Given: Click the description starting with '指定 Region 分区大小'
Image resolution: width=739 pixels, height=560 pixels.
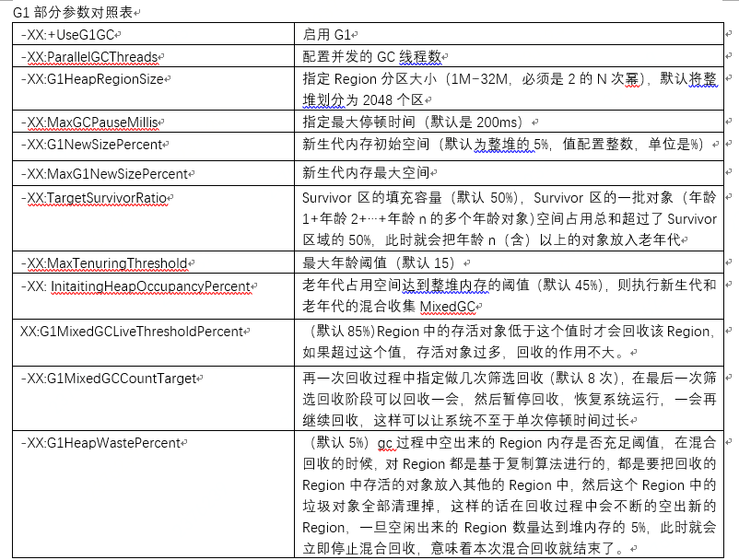Looking at the screenshot, I should tap(510, 89).
